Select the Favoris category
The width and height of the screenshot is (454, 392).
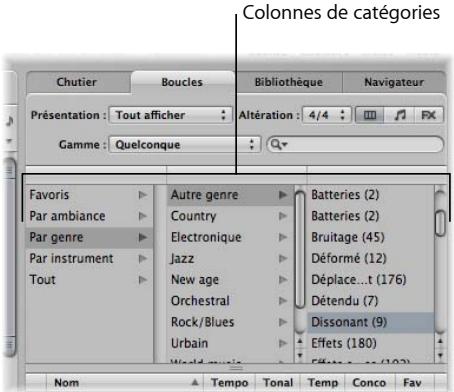(89, 195)
